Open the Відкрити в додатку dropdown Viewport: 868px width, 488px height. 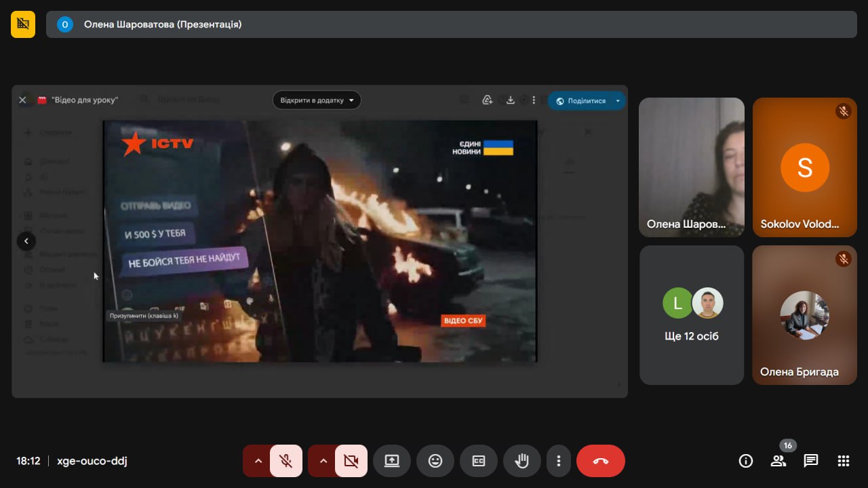click(317, 100)
